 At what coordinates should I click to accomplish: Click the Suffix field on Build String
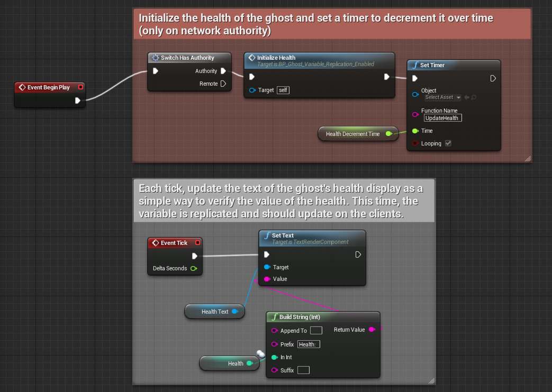(303, 370)
